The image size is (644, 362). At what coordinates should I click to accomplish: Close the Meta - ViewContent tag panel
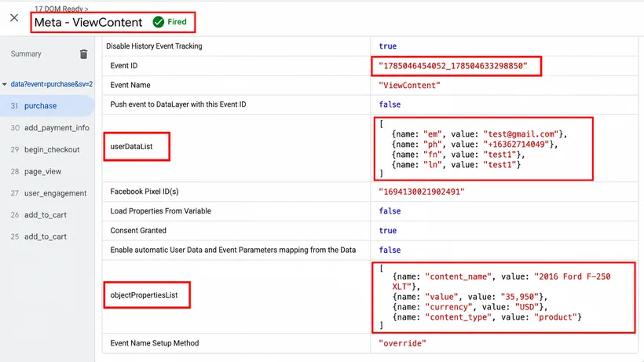click(x=14, y=17)
